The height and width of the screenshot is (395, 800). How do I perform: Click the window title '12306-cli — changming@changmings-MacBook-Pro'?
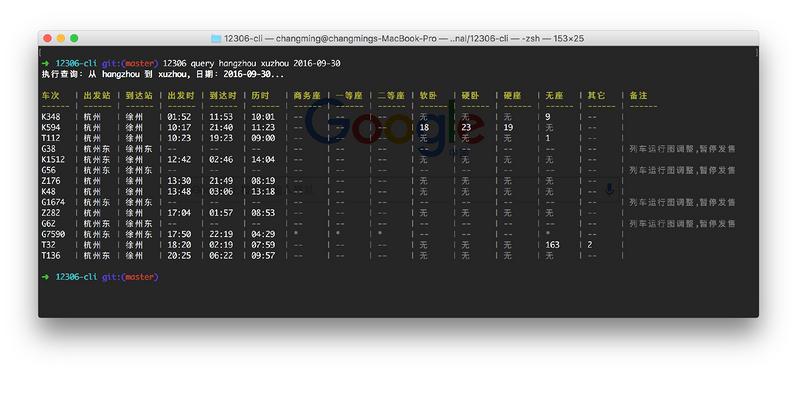pyautogui.click(x=330, y=38)
